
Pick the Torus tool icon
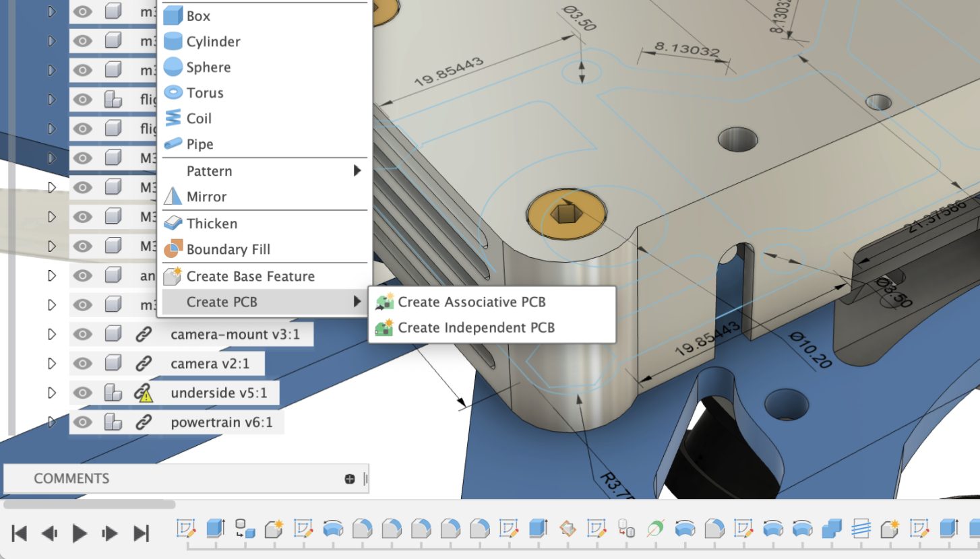click(173, 92)
